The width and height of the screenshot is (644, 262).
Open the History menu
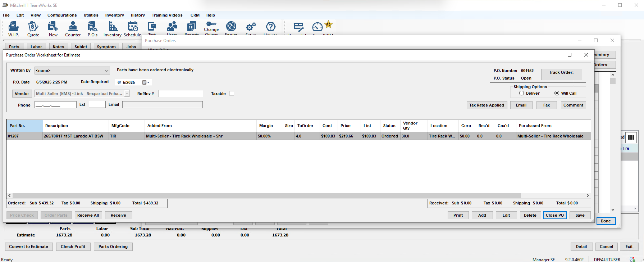pyautogui.click(x=138, y=15)
